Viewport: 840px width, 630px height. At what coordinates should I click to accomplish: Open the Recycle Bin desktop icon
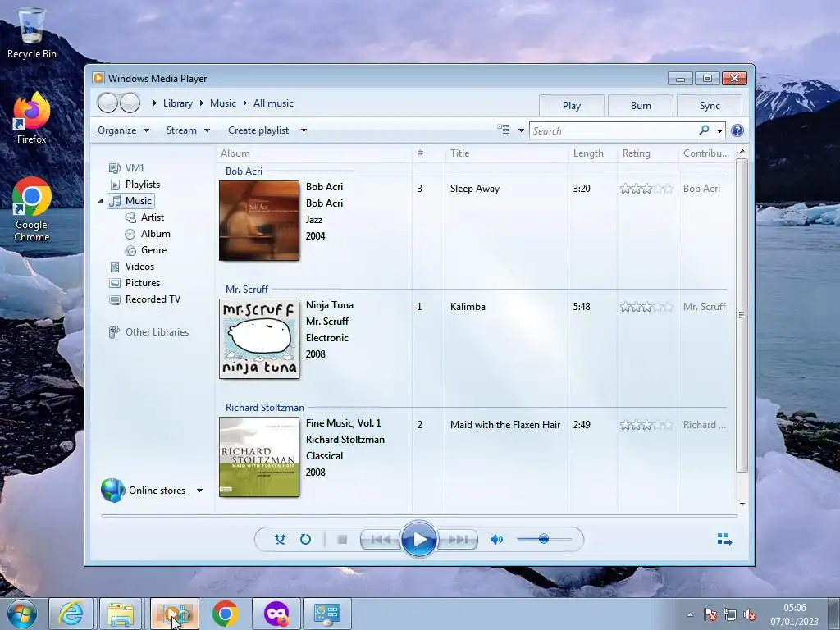click(x=32, y=33)
